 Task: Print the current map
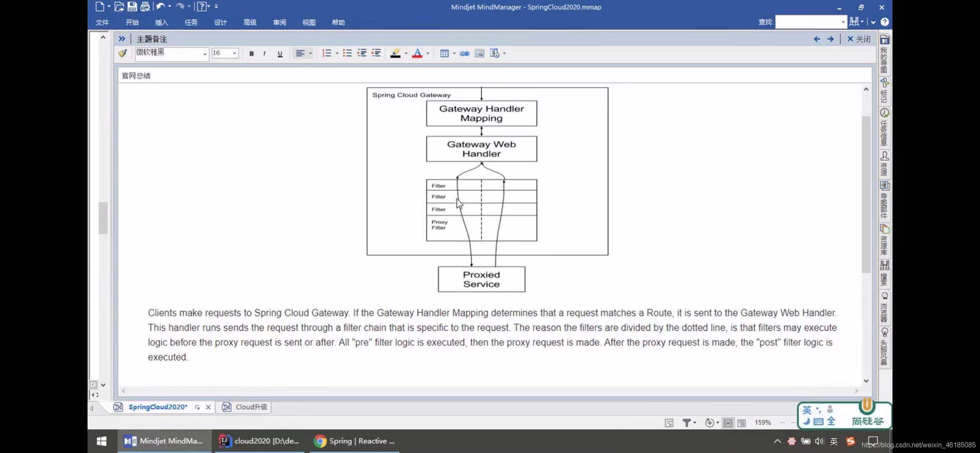(x=145, y=6)
